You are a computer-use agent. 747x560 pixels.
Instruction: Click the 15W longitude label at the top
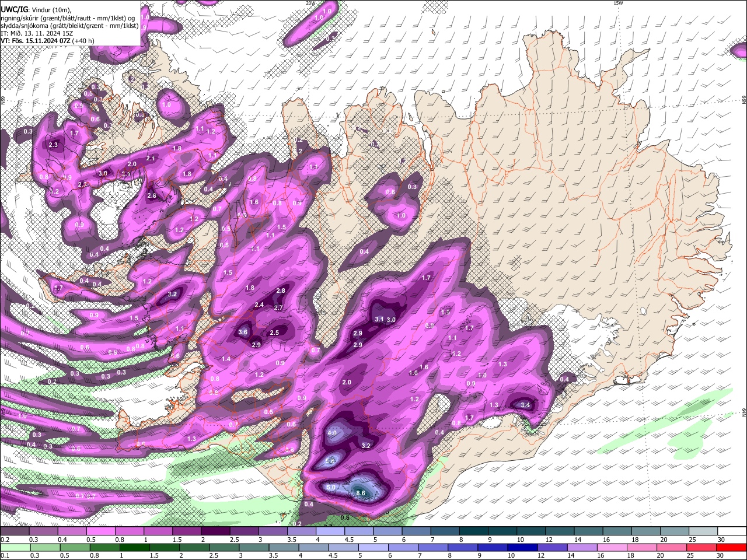click(618, 3)
